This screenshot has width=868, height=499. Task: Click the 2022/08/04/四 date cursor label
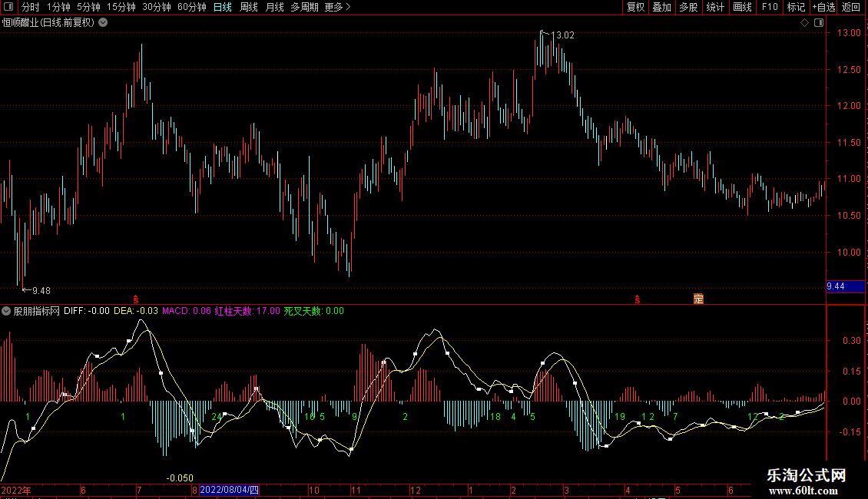(229, 490)
